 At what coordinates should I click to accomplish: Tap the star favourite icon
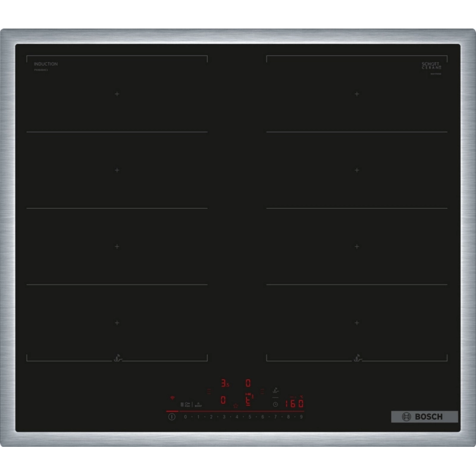(x=236, y=406)
